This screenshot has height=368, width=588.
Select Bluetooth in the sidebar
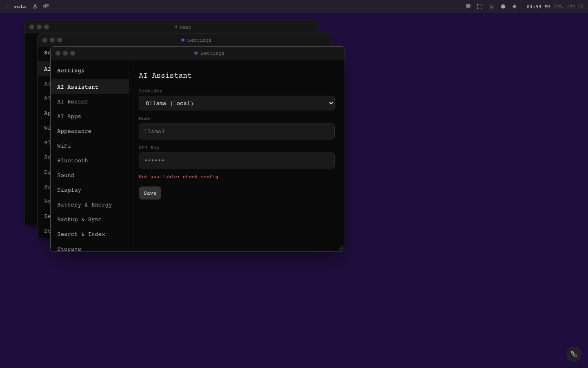(x=90, y=160)
